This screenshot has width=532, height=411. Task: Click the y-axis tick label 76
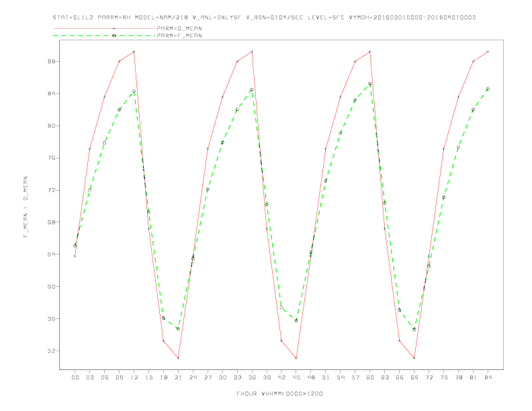(52, 158)
